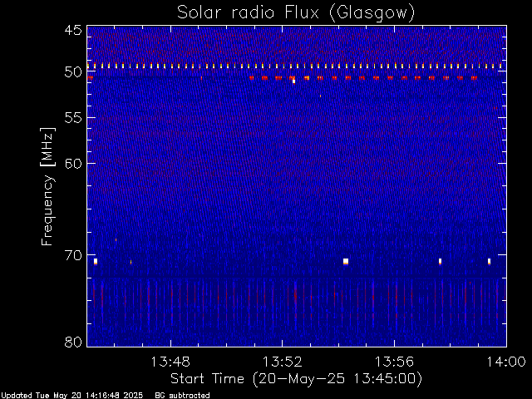Click the 13:48 time tick label
Screen dimensions: 532x399
pyautogui.click(x=170, y=362)
